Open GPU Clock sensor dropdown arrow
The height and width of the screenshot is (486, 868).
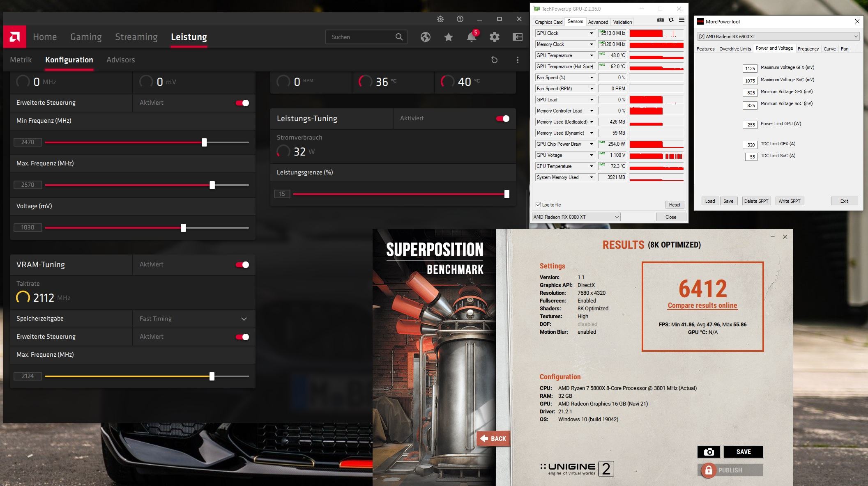click(592, 33)
